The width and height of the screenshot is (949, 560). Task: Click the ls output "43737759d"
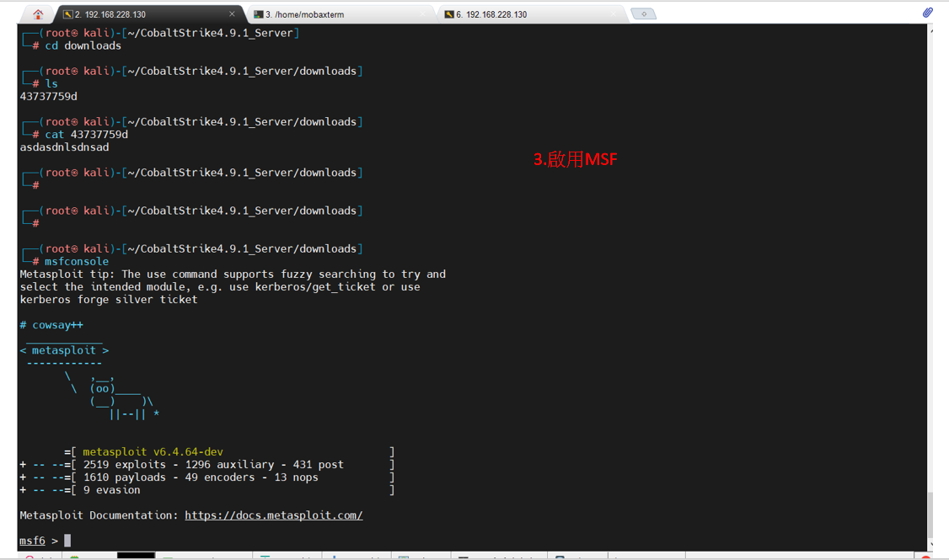(48, 97)
